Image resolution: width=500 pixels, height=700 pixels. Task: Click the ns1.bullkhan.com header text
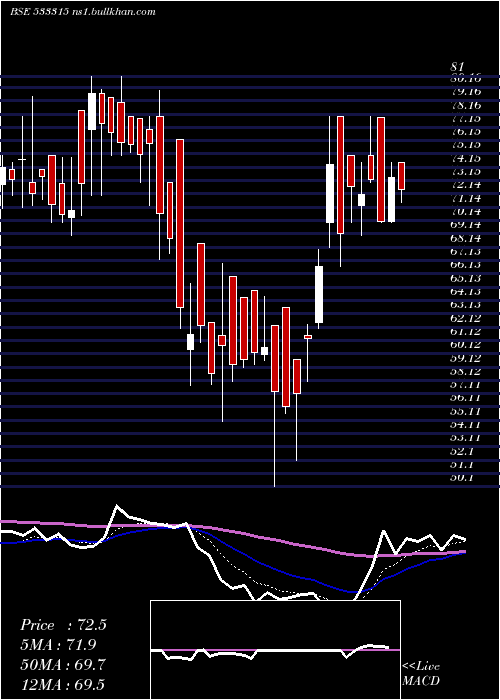113,12
